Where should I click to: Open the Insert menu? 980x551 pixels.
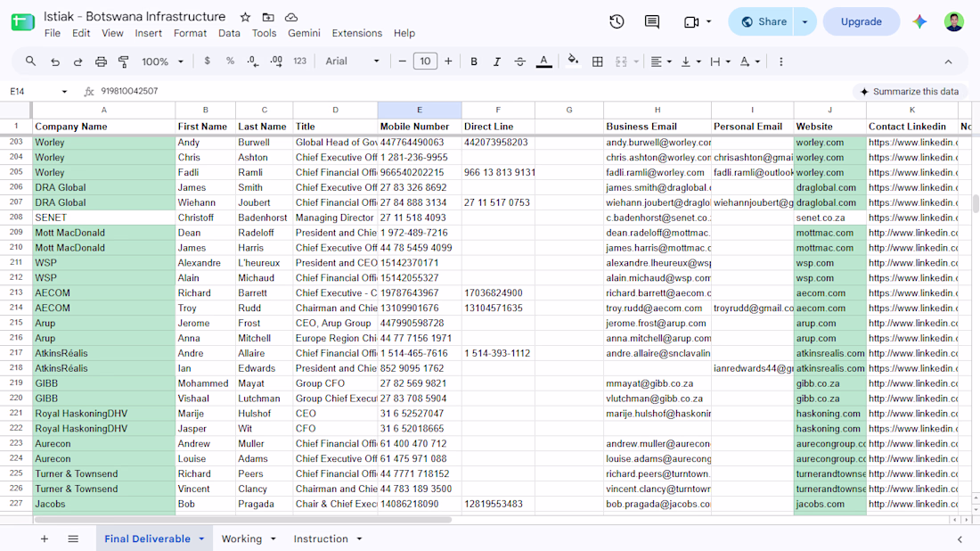click(x=148, y=33)
